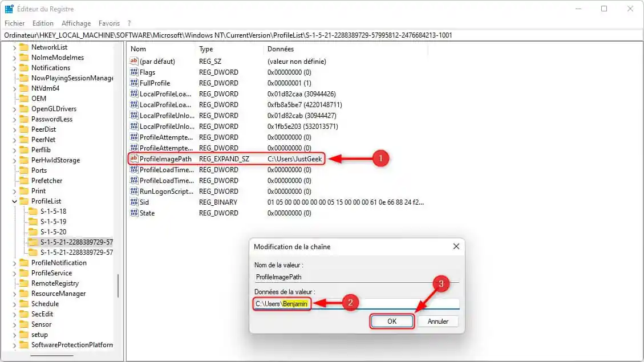Select the S-1-5-19 tree key
The height and width of the screenshot is (362, 644).
53,221
